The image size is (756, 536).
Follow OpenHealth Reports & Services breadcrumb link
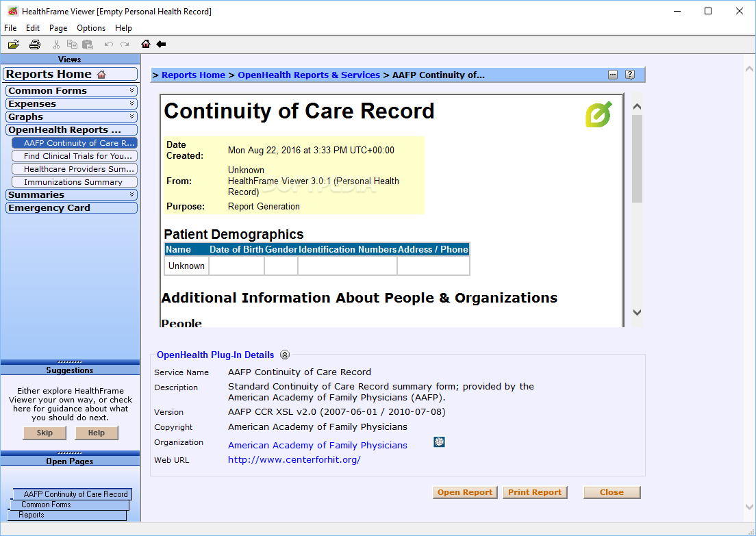309,75
